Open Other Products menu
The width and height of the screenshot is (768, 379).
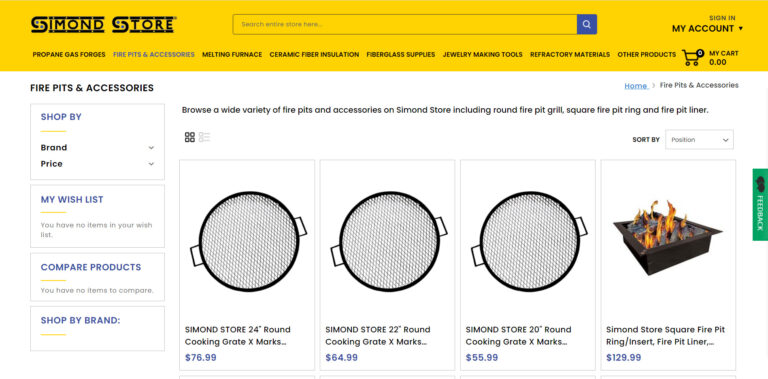click(x=647, y=54)
